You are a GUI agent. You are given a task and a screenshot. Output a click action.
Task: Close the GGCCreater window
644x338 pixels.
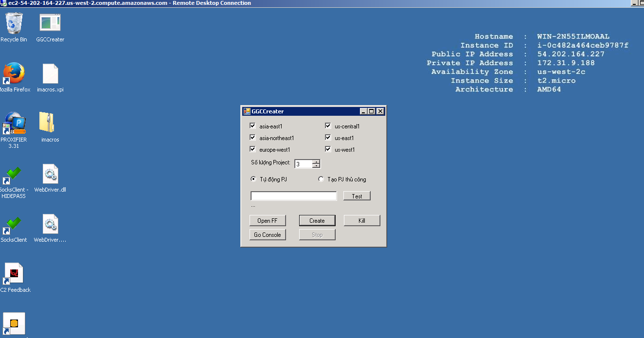(380, 111)
